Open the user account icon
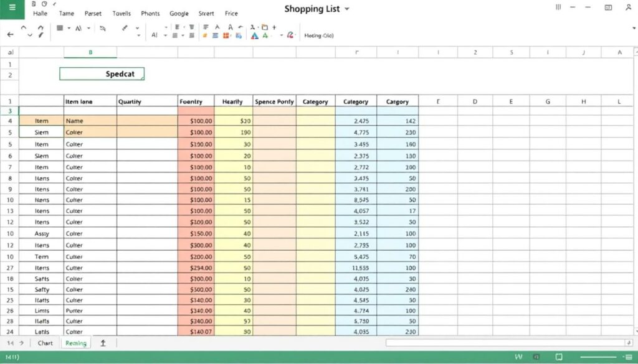 pyautogui.click(x=628, y=7)
